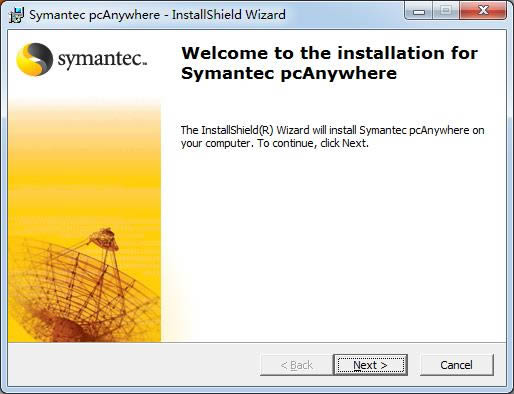Click the installer icon in the title bar

[16, 15]
